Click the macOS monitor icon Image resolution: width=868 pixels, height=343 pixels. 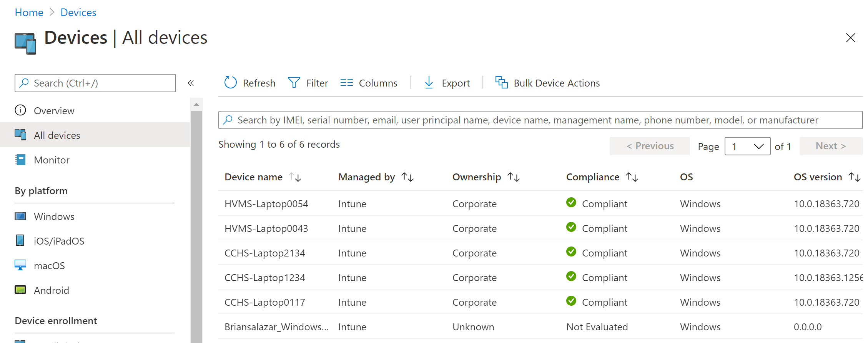click(20, 265)
